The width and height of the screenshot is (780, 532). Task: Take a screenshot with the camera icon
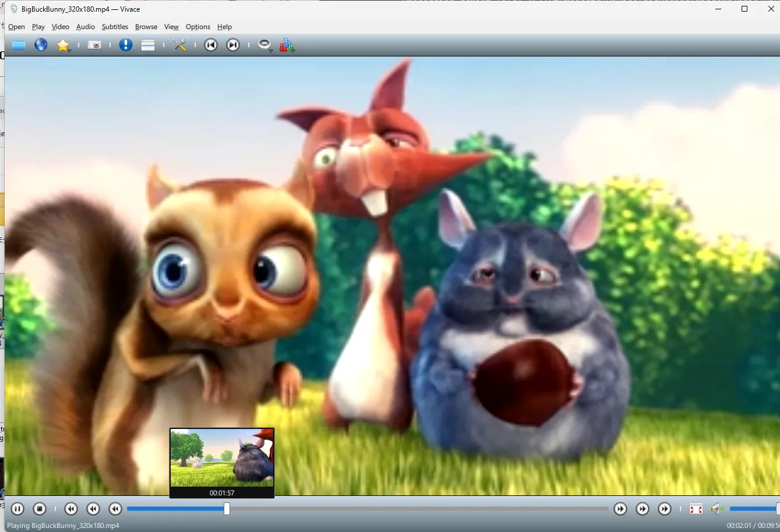[x=94, y=45]
